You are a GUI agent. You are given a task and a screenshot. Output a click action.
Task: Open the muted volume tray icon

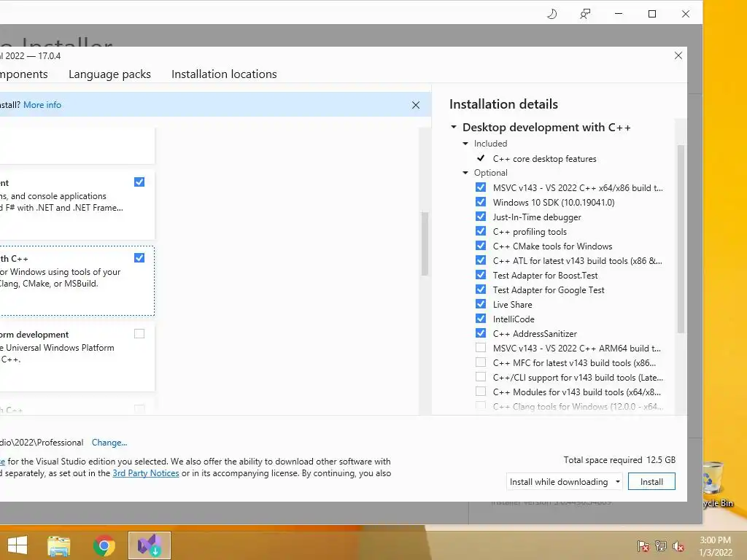[x=678, y=545]
